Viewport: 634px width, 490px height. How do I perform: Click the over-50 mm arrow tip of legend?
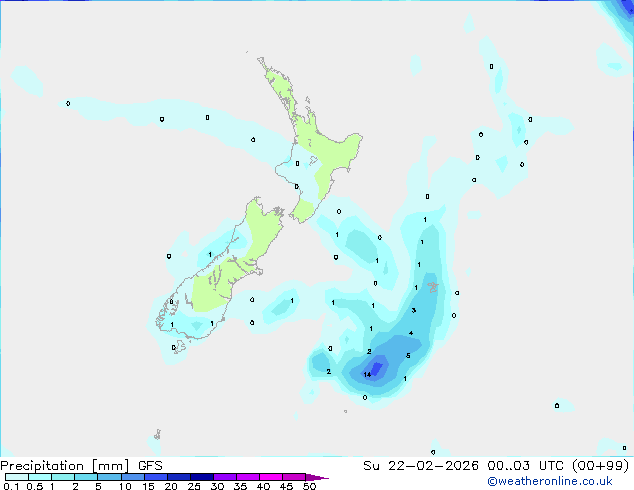click(317, 477)
